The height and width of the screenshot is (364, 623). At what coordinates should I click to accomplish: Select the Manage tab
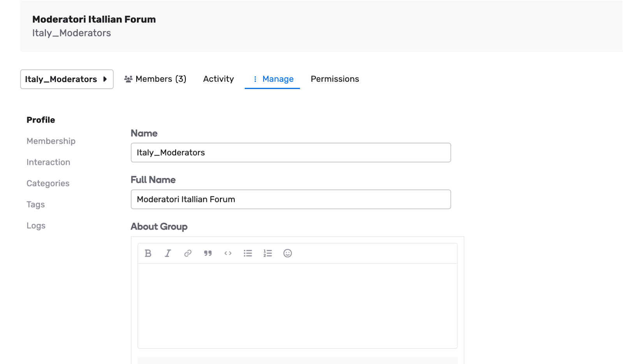[x=273, y=79]
